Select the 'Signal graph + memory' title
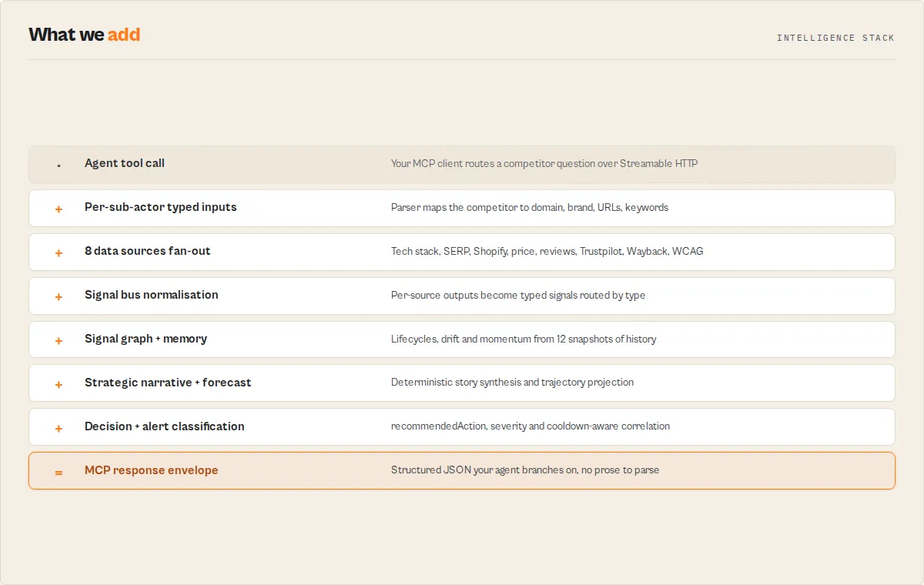924x585 pixels. tap(146, 339)
